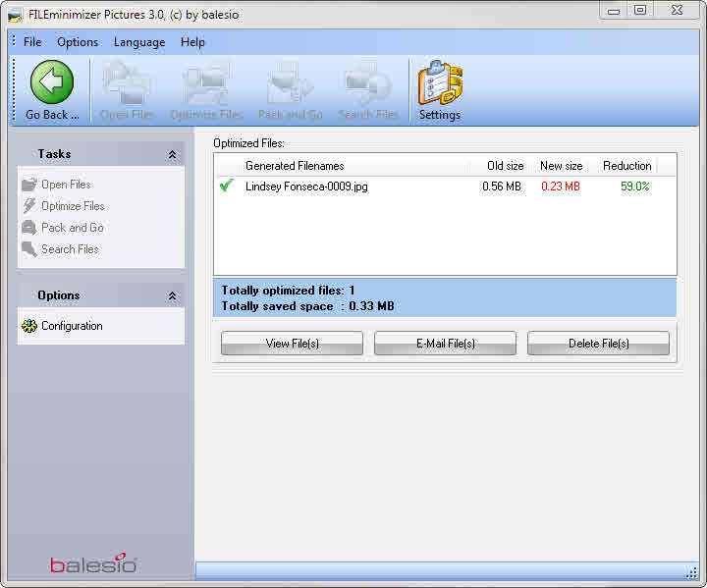Screen dimensions: 707x588
Task: Click the green checkmark on Lindsey Fonseca row
Action: pos(227,186)
